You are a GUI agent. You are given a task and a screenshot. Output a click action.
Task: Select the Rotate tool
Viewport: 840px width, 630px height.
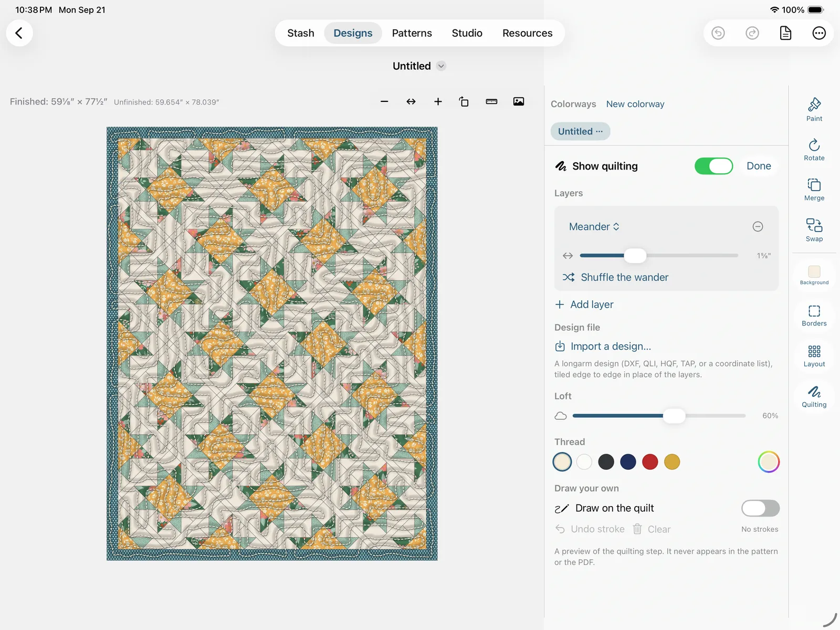(814, 150)
